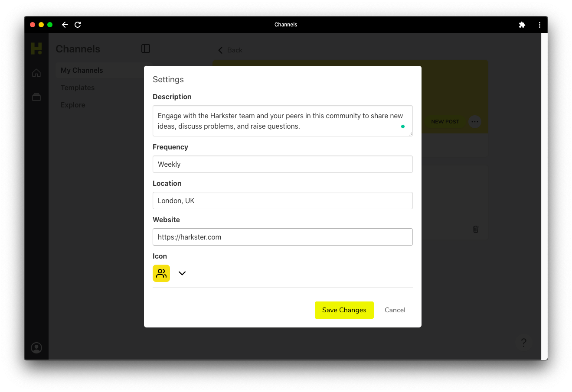The width and height of the screenshot is (572, 392).
Task: Click the Description textarea resize handle
Action: [x=410, y=134]
